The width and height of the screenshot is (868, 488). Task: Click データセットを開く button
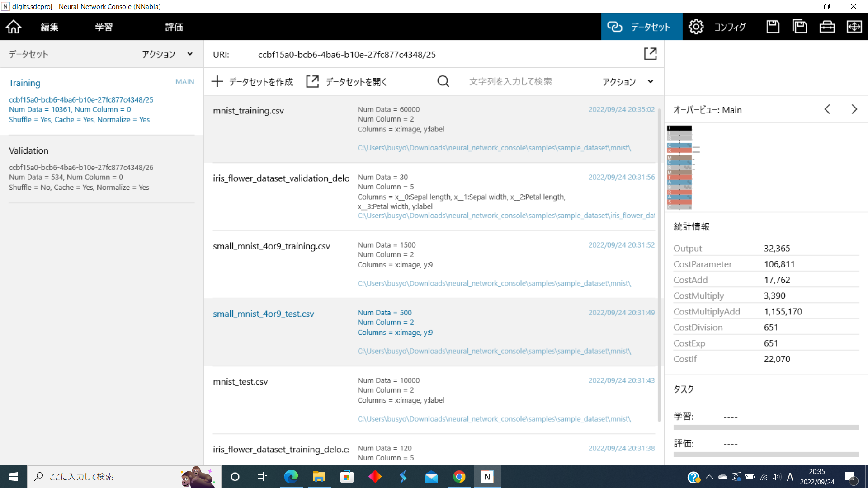click(347, 82)
